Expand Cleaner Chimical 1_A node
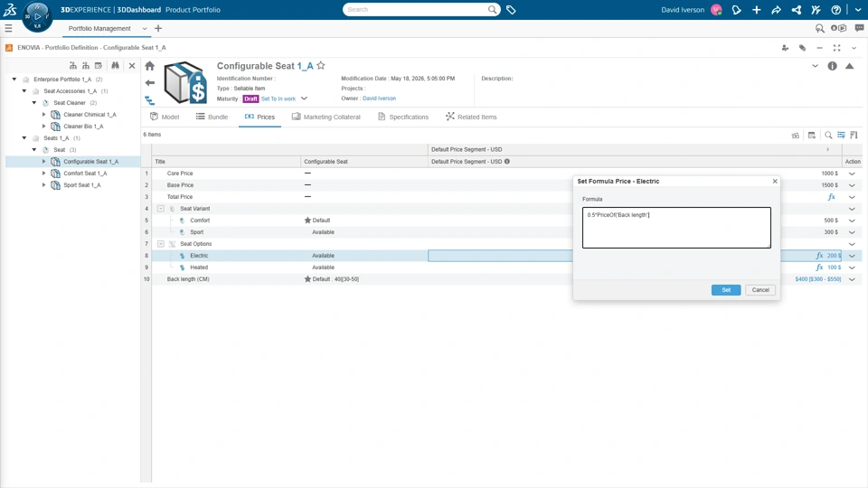Viewport: 868px width, 488px height. tap(44, 115)
